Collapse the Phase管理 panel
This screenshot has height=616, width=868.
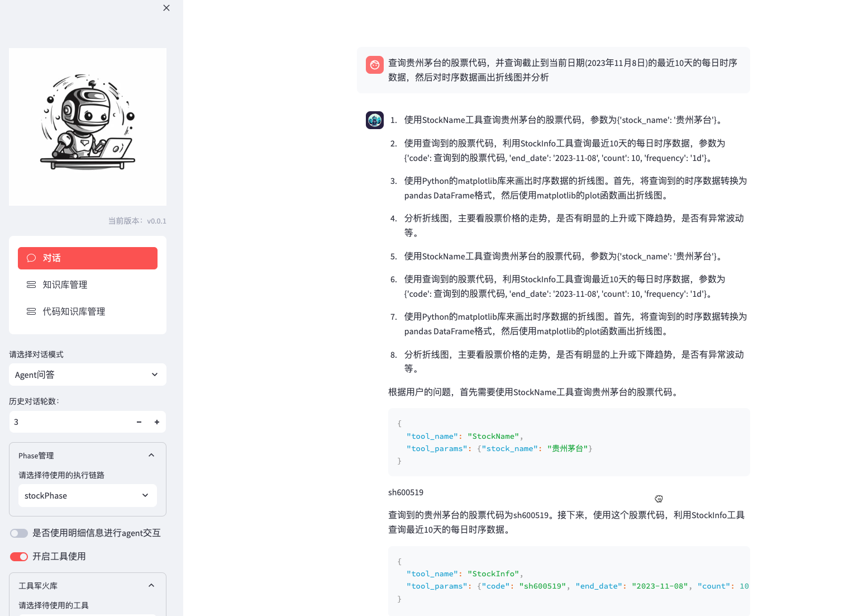pyautogui.click(x=151, y=455)
